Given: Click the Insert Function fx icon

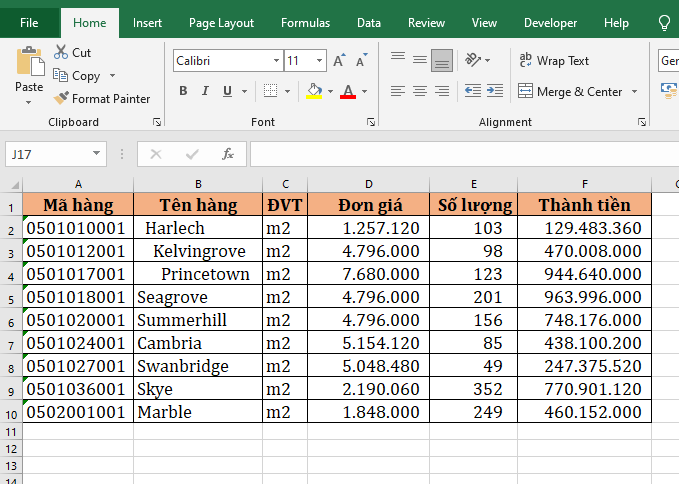Looking at the screenshot, I should click(x=228, y=154).
